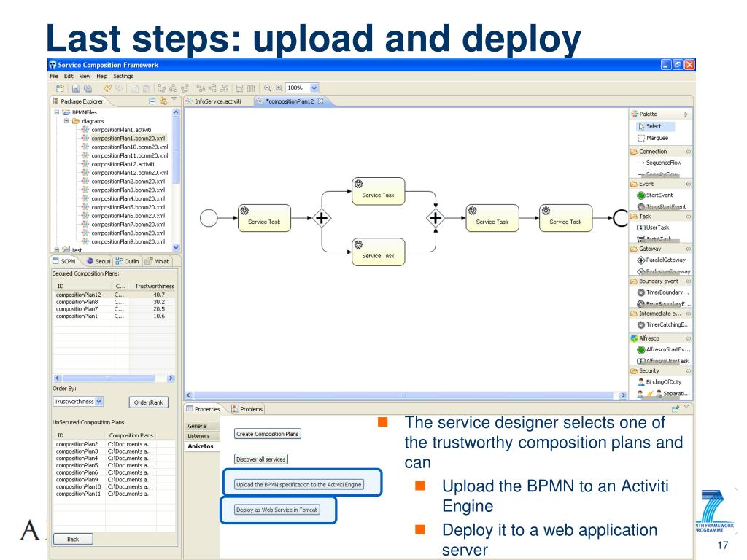This screenshot has width=747, height=560.
Task: Collapse the diagrams folder node
Action: [x=66, y=121]
